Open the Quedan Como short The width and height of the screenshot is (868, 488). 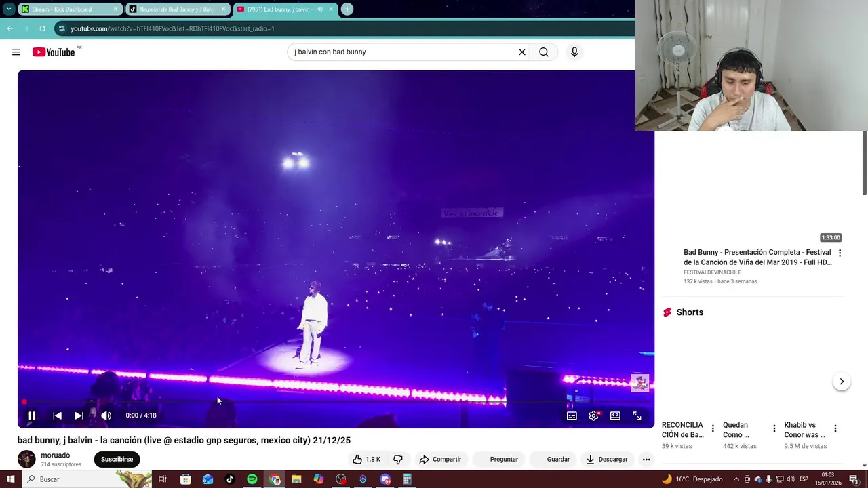pos(736,430)
